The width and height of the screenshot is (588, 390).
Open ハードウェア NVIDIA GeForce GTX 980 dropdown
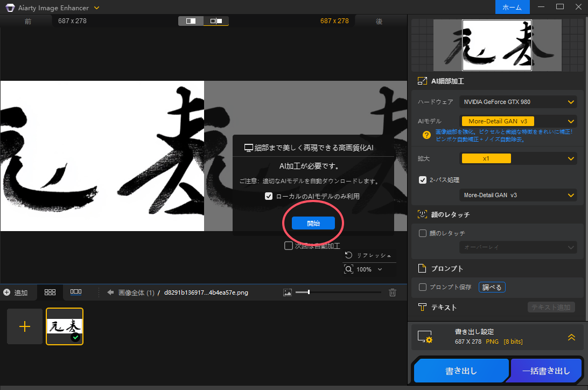pos(518,102)
